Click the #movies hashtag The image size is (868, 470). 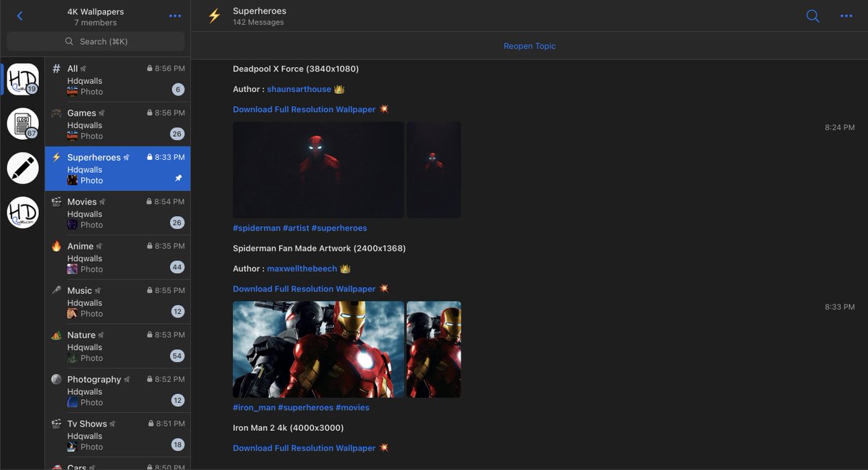pos(352,407)
